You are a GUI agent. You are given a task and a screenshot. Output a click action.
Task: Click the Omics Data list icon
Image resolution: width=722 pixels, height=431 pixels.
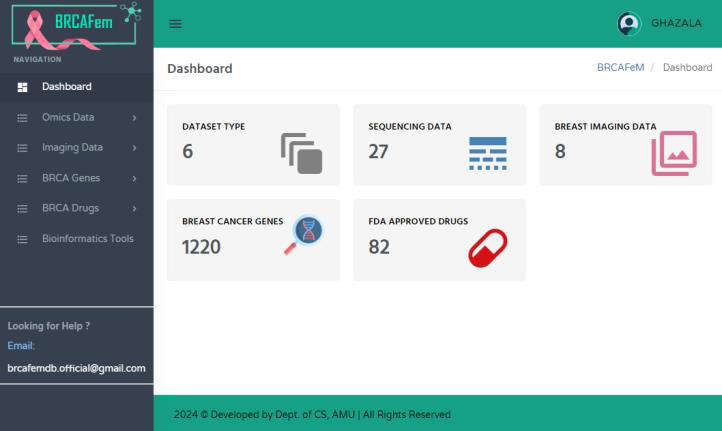click(22, 118)
